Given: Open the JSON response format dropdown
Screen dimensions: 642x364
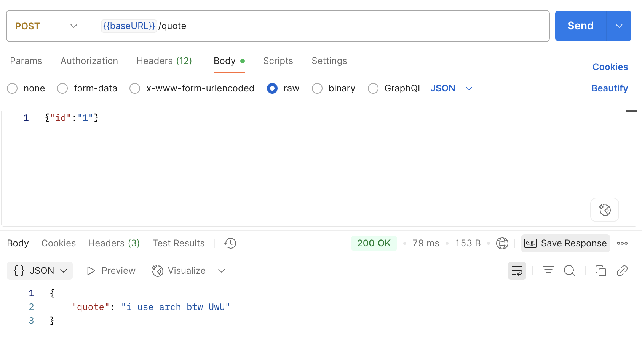Looking at the screenshot, I should point(40,271).
